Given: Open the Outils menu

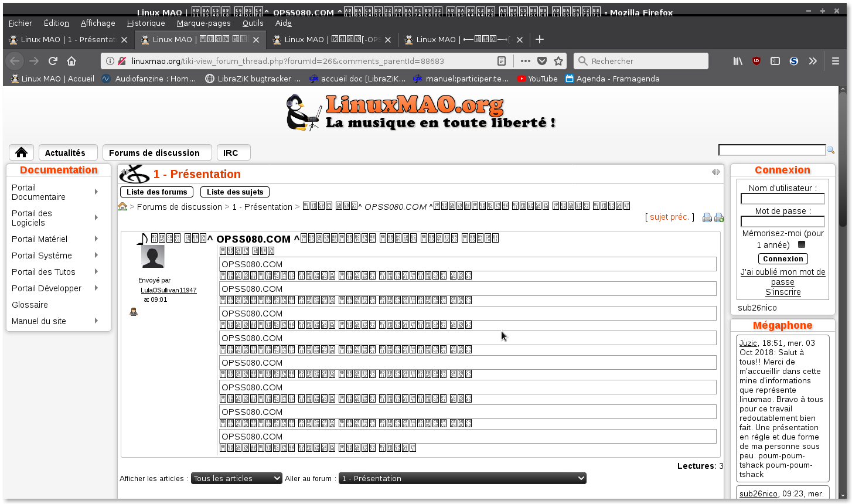Looking at the screenshot, I should click(x=253, y=23).
